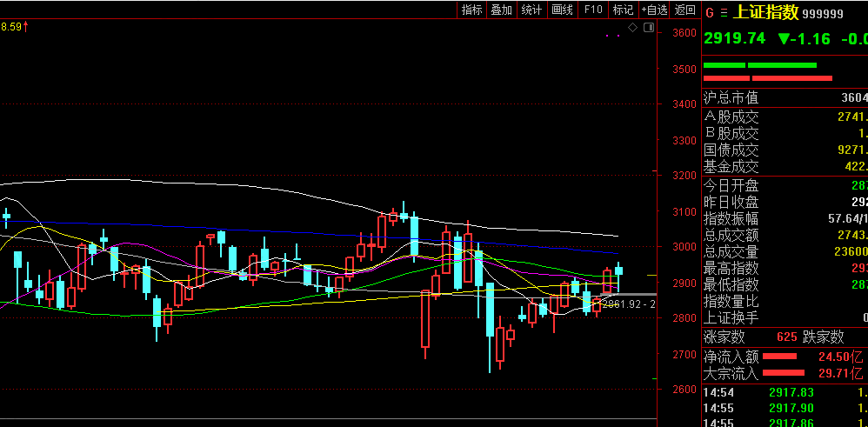Image resolution: width=868 pixels, height=427 pixels.
Task: Click the red 大宗流入 bar
Action: 784,373
